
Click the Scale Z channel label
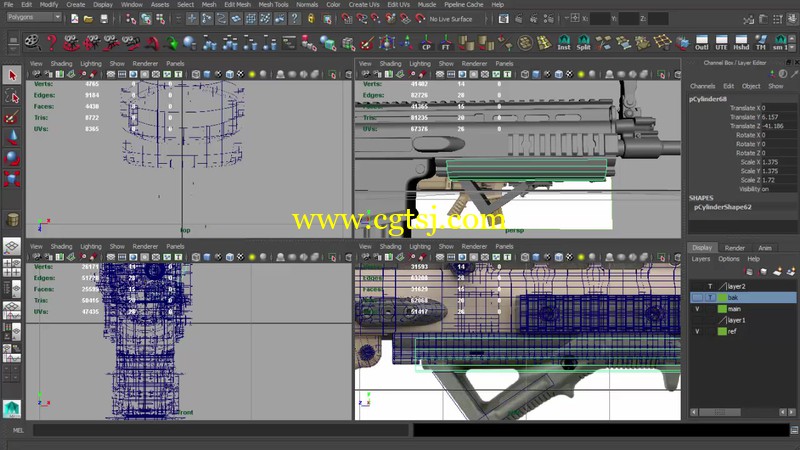(751, 180)
